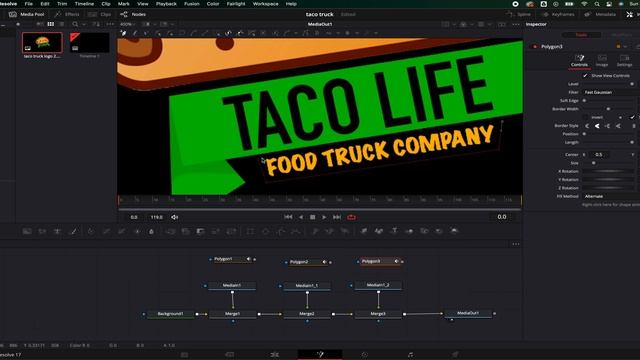This screenshot has height=360, width=640.
Task: Select the Timeline 1 thumbnail
Action: (89, 43)
